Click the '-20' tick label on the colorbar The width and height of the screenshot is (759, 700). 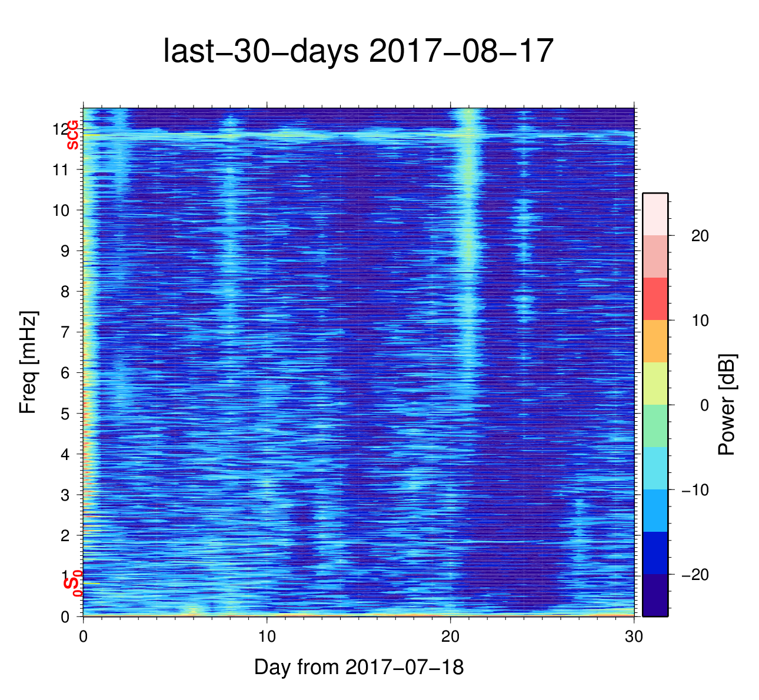tap(695, 575)
